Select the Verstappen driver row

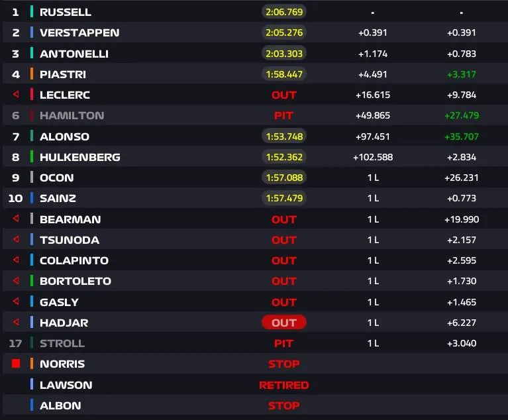(x=254, y=32)
